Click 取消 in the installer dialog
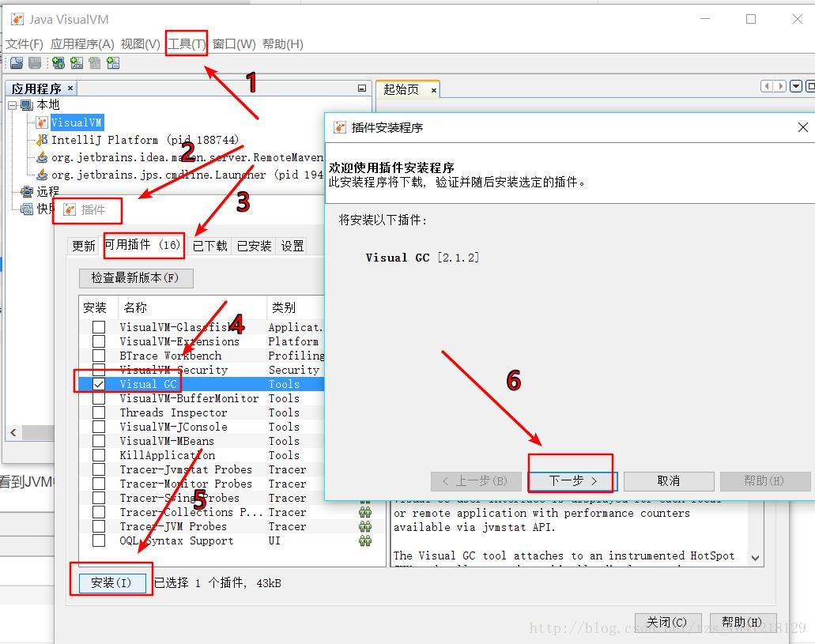Viewport: 815px width, 644px height. (x=669, y=480)
